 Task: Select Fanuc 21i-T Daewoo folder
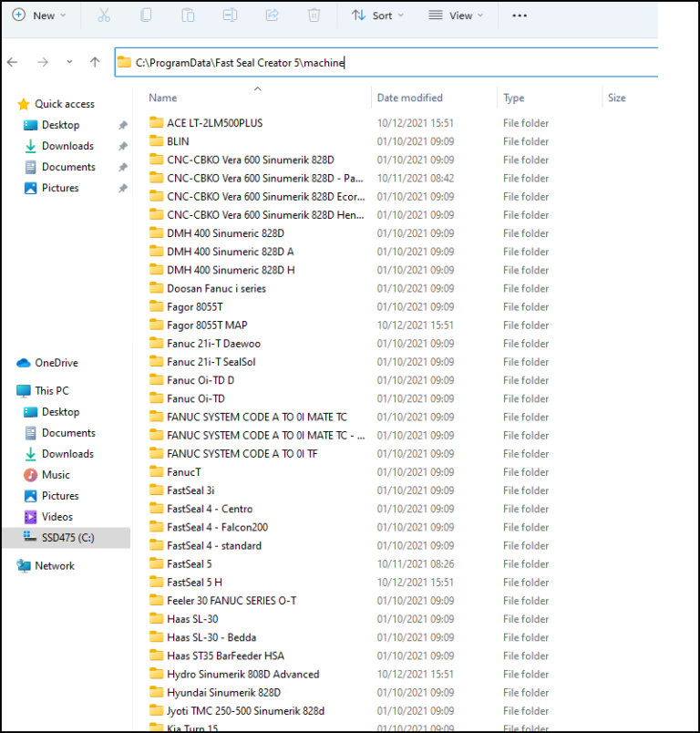[213, 344]
